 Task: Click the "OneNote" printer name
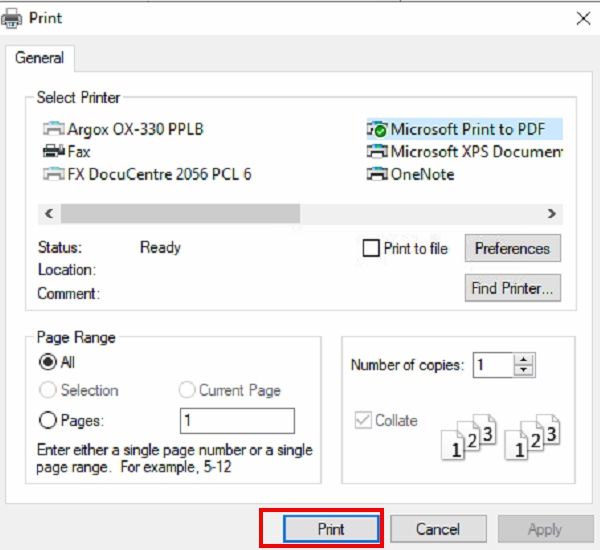pos(422,175)
